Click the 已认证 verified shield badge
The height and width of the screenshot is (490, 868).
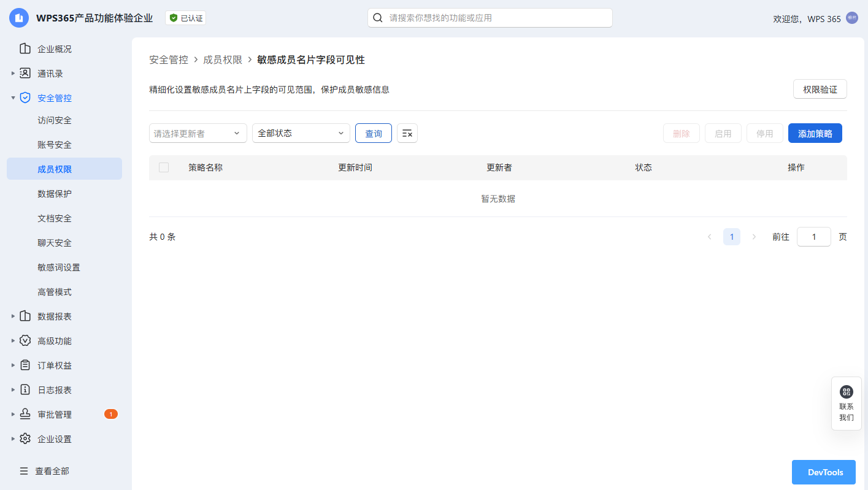click(185, 18)
